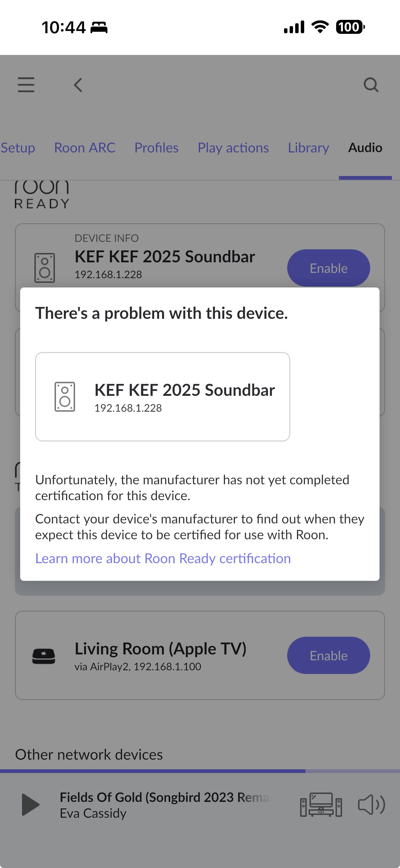Switch to the Setup tab
The width and height of the screenshot is (400, 868).
pyautogui.click(x=18, y=147)
